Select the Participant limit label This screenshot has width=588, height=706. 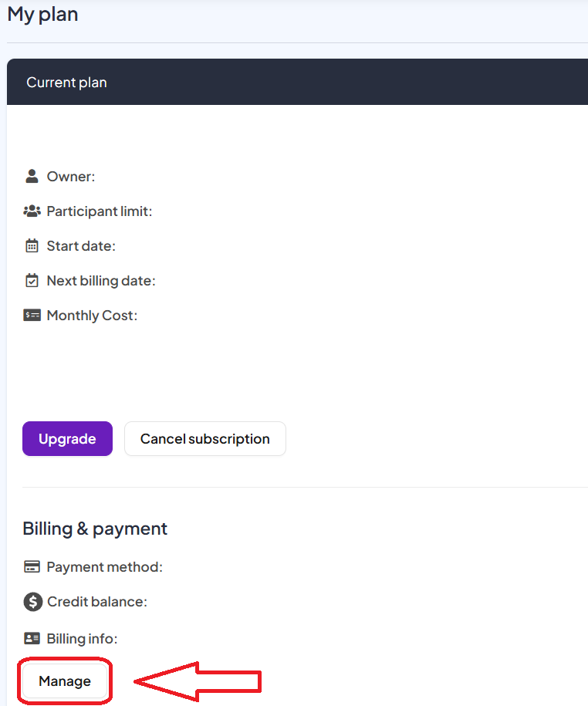tap(100, 211)
